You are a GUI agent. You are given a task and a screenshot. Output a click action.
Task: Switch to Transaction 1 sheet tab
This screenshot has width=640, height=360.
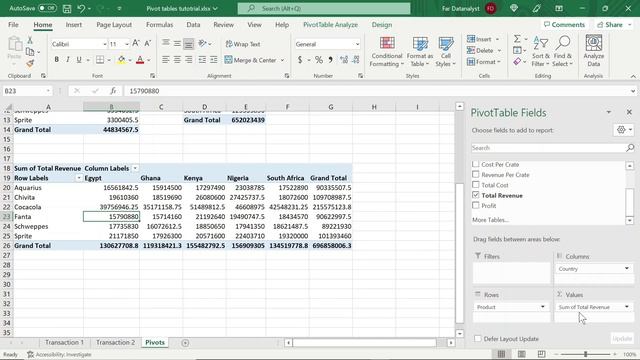coord(64,342)
